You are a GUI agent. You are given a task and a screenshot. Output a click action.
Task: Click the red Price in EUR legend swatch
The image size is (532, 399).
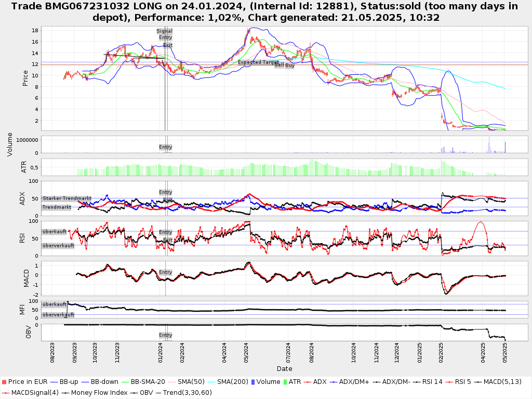pyautogui.click(x=4, y=382)
